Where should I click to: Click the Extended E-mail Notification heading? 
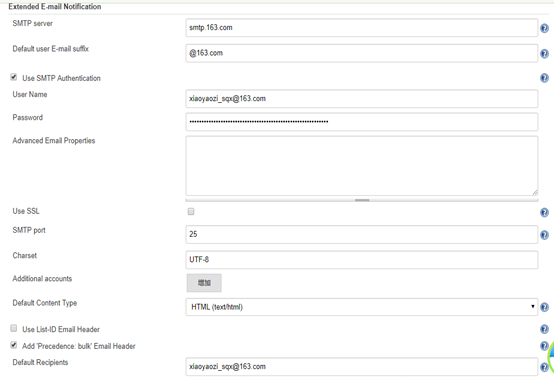tap(55, 6)
